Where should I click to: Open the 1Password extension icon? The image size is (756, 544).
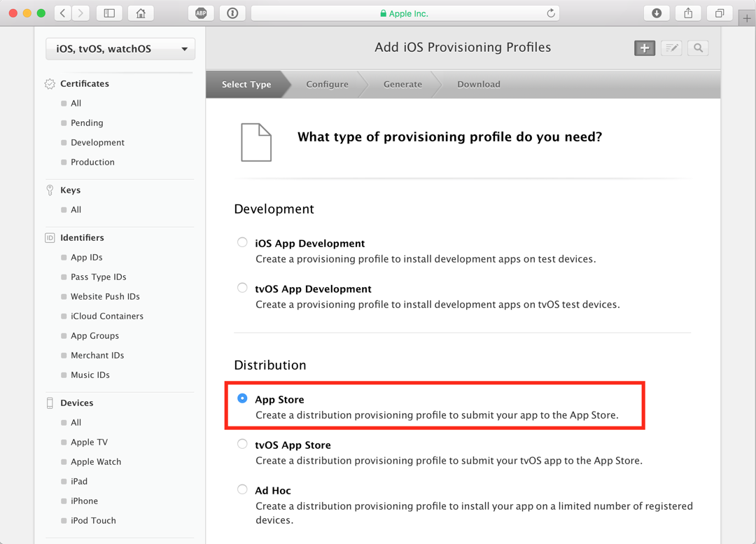[232, 13]
